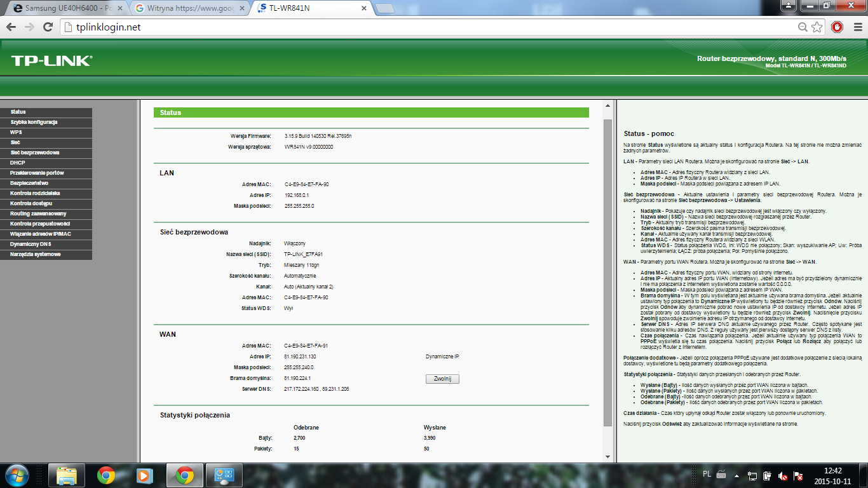The height and width of the screenshot is (488, 868).
Task: Click the WAN MAC address C4-E9-84-E7-FA-91
Action: (306, 346)
